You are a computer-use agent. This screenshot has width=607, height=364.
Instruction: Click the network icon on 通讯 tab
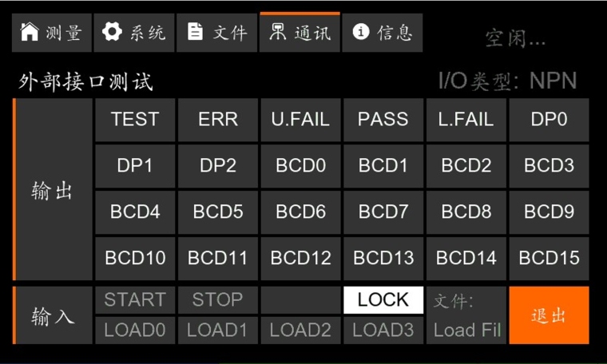[x=278, y=32]
